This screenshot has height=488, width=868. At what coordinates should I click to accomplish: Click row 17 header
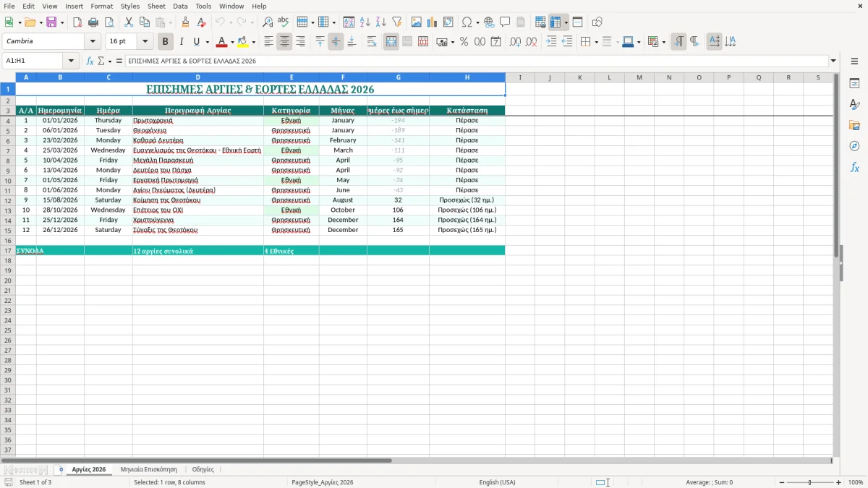point(7,250)
